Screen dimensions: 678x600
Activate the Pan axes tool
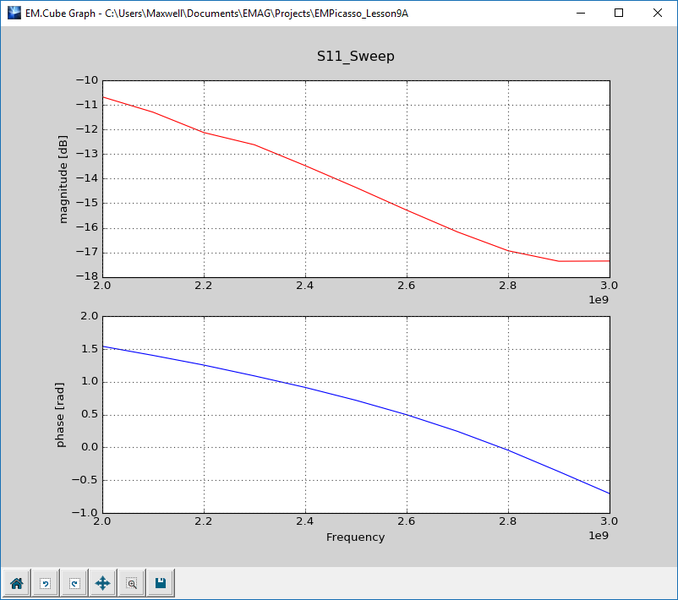click(103, 583)
